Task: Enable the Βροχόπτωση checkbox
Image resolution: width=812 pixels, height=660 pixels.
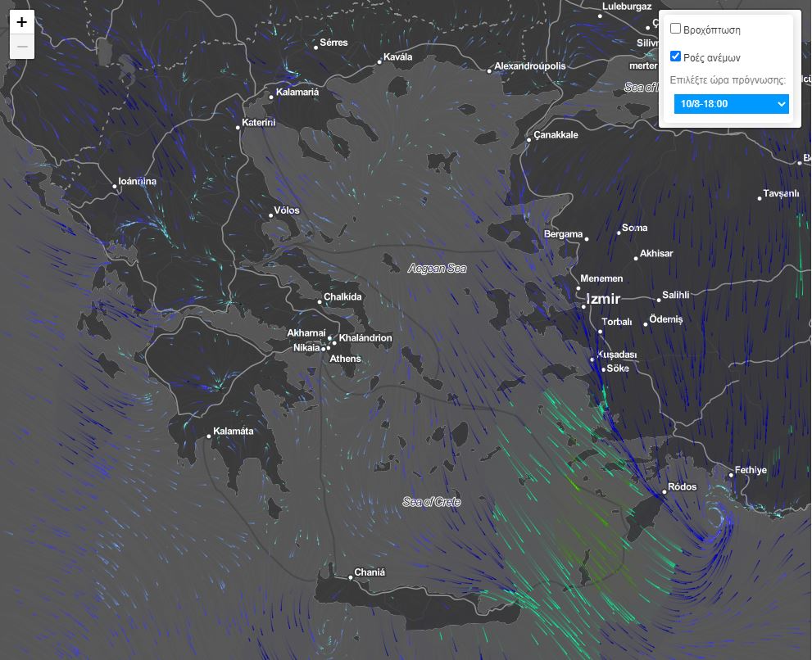Action: [676, 29]
